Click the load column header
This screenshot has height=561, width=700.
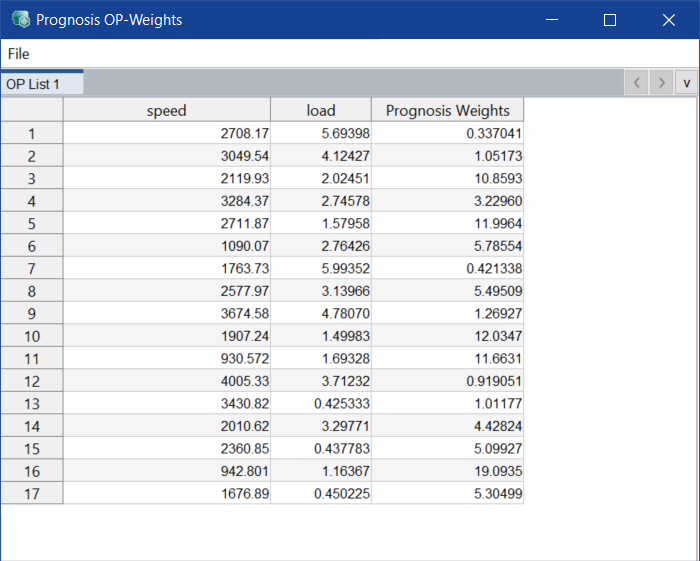click(320, 110)
